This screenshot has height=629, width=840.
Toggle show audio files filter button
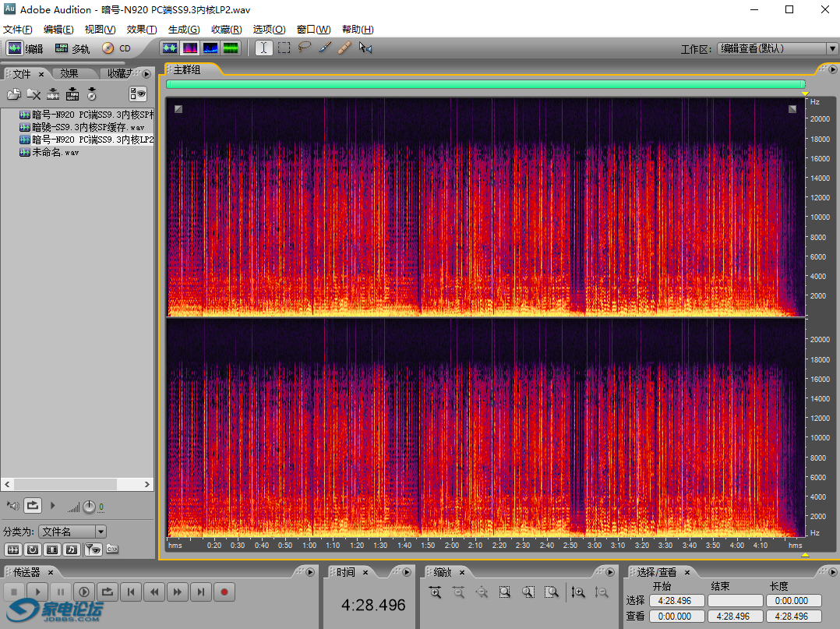click(x=14, y=549)
